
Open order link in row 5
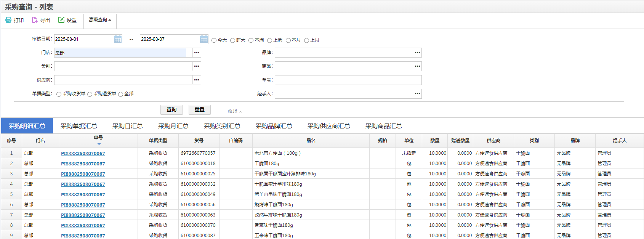[x=83, y=194]
